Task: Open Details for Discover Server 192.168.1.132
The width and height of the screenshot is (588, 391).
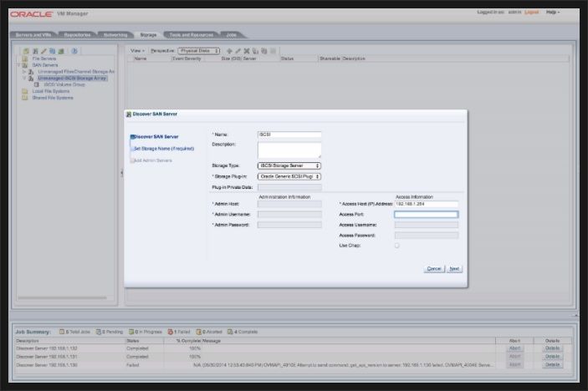Action: pos(552,348)
